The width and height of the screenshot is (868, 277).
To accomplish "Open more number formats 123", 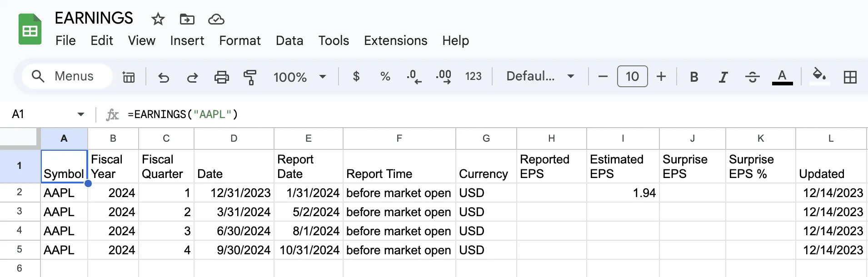I will (x=473, y=76).
